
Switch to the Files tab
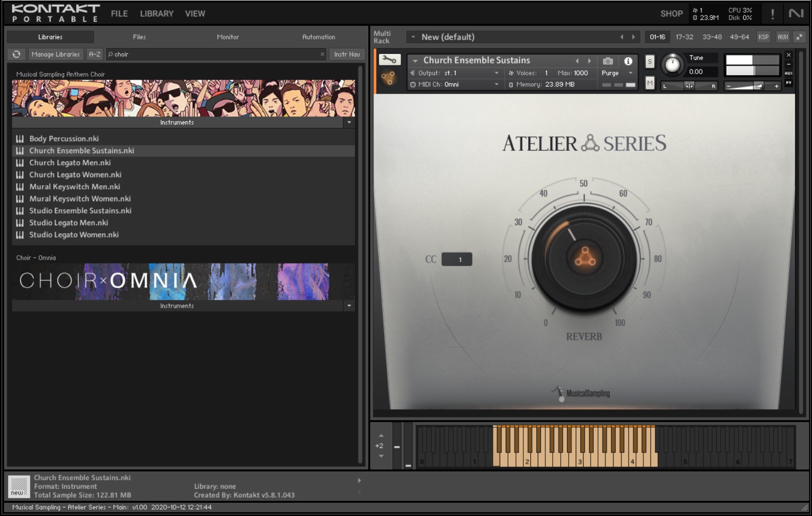click(139, 37)
